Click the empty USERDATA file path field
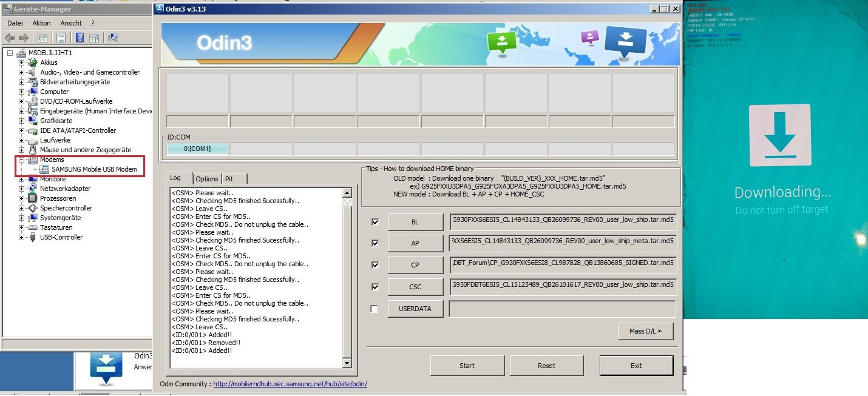Screen dimensions: 868x396 pyautogui.click(x=562, y=309)
